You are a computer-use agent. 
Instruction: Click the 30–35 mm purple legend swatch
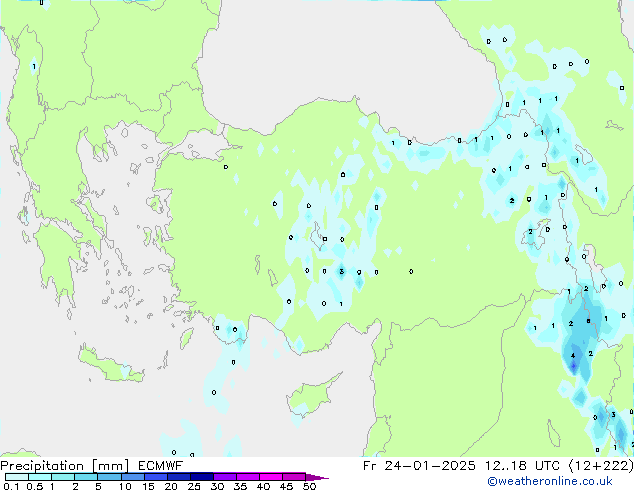224,477
